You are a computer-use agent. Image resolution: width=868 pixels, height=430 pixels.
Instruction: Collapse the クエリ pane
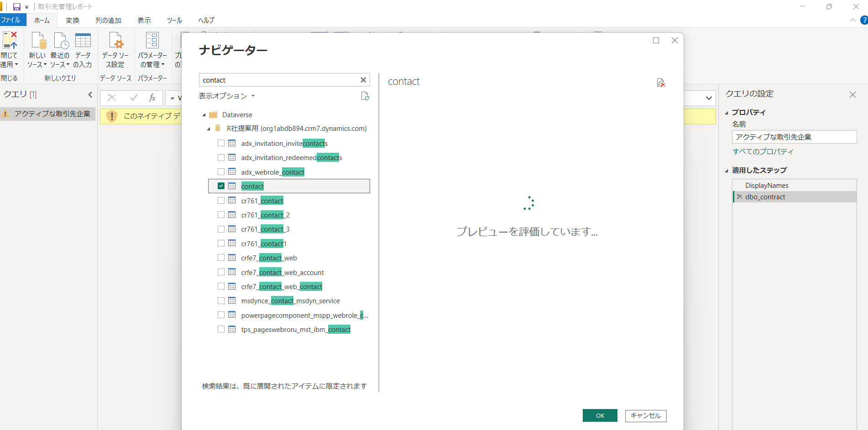pyautogui.click(x=90, y=95)
